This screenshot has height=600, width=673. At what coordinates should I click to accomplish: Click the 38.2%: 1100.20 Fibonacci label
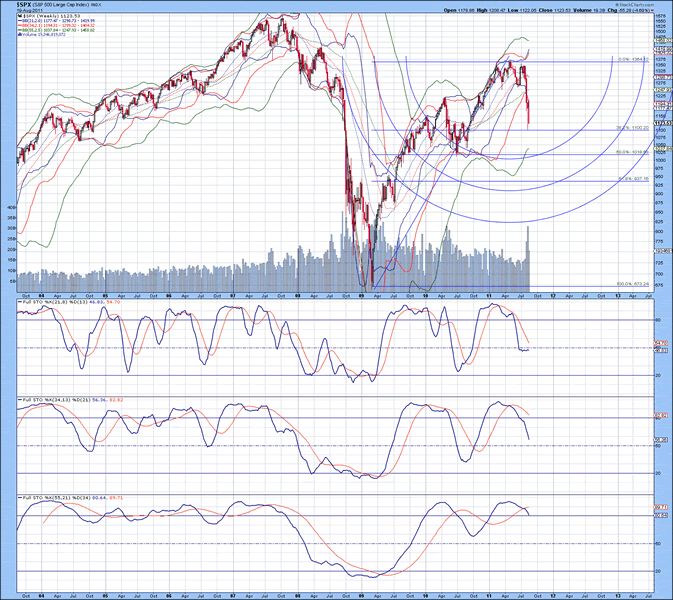coord(633,127)
